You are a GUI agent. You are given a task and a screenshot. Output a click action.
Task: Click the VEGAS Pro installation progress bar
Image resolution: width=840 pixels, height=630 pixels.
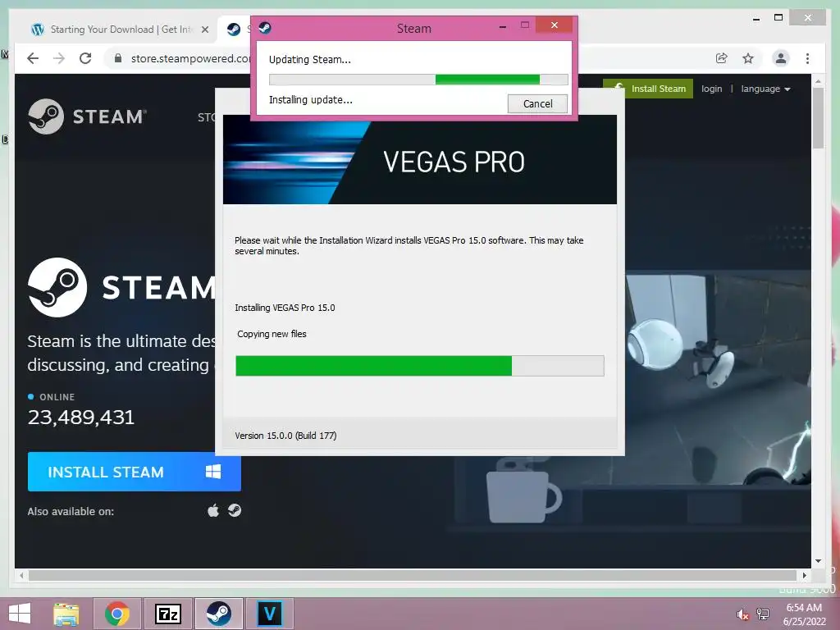[420, 366]
